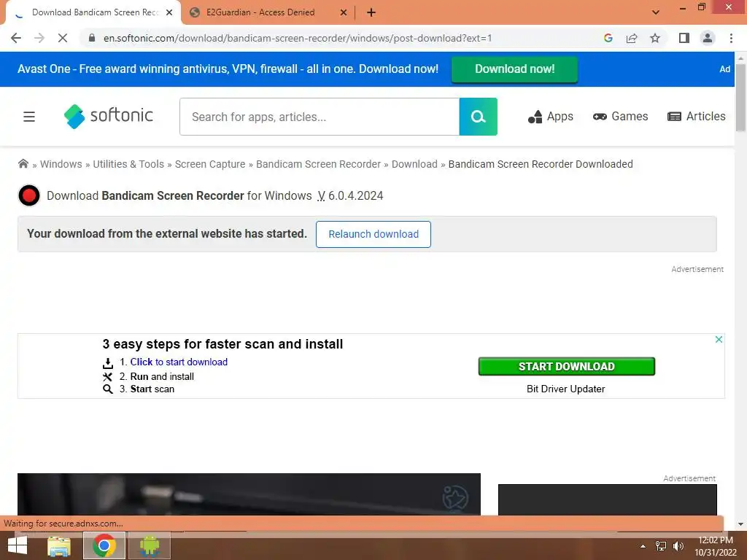Bookmark this page with the star icon
Viewport: 747px width, 560px height.
pyautogui.click(x=655, y=38)
